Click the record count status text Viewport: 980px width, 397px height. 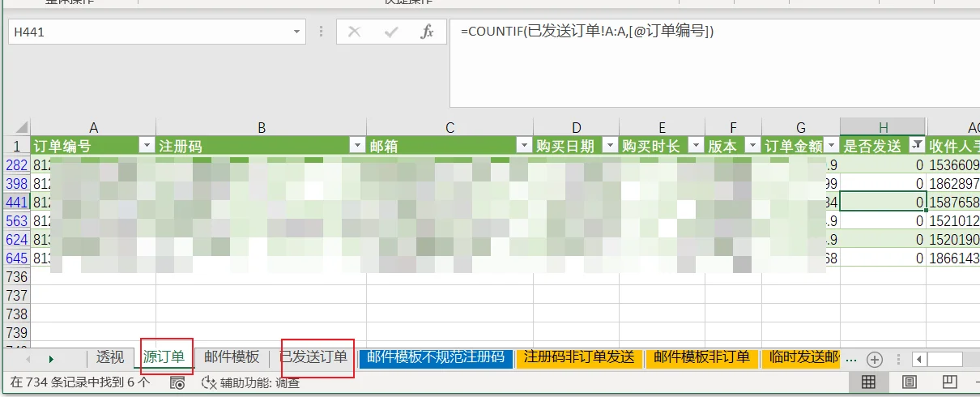tap(79, 382)
